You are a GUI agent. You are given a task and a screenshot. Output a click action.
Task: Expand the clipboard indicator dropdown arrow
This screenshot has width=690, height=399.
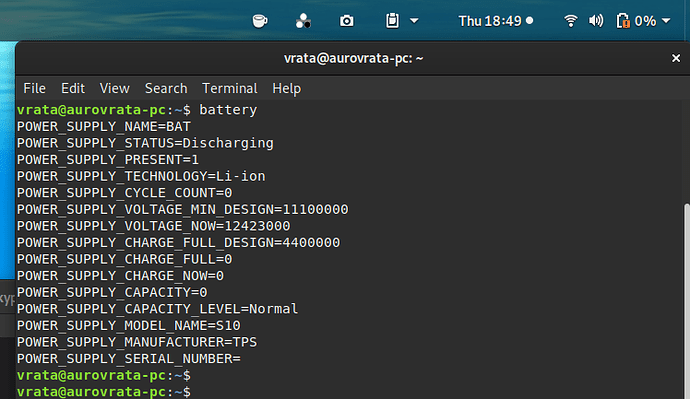click(x=414, y=21)
